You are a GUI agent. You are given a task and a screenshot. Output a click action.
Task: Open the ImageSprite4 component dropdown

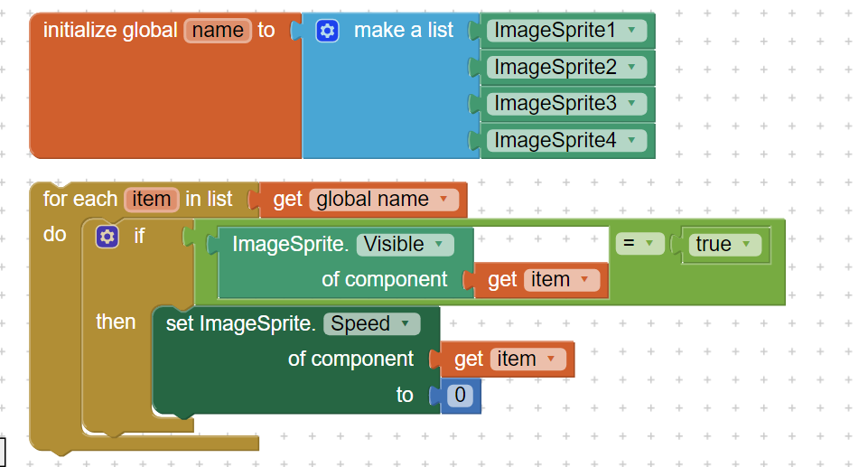631,140
